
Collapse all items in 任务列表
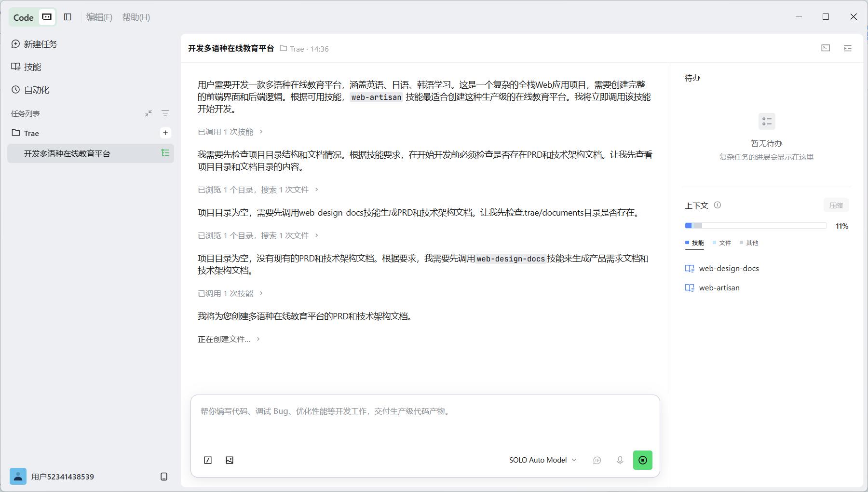[149, 113]
